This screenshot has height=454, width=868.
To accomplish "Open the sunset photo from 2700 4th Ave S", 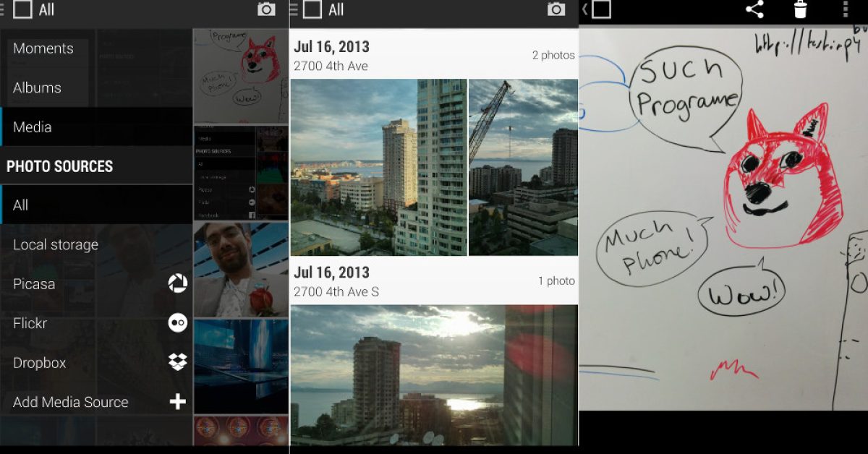I will click(x=434, y=374).
